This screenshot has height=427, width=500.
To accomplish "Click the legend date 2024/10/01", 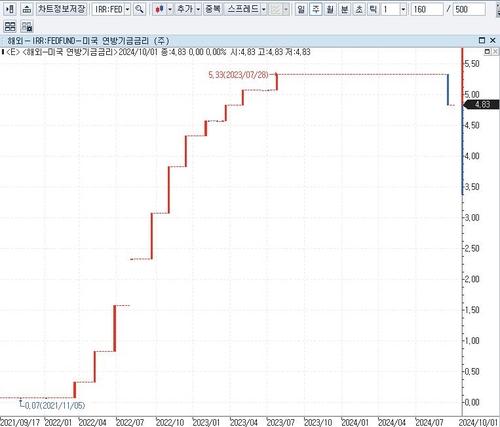I will click(x=138, y=52).
